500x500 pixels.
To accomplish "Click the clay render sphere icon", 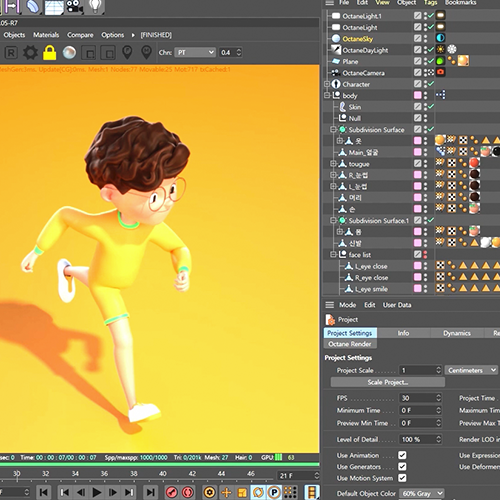I will coord(69,53).
